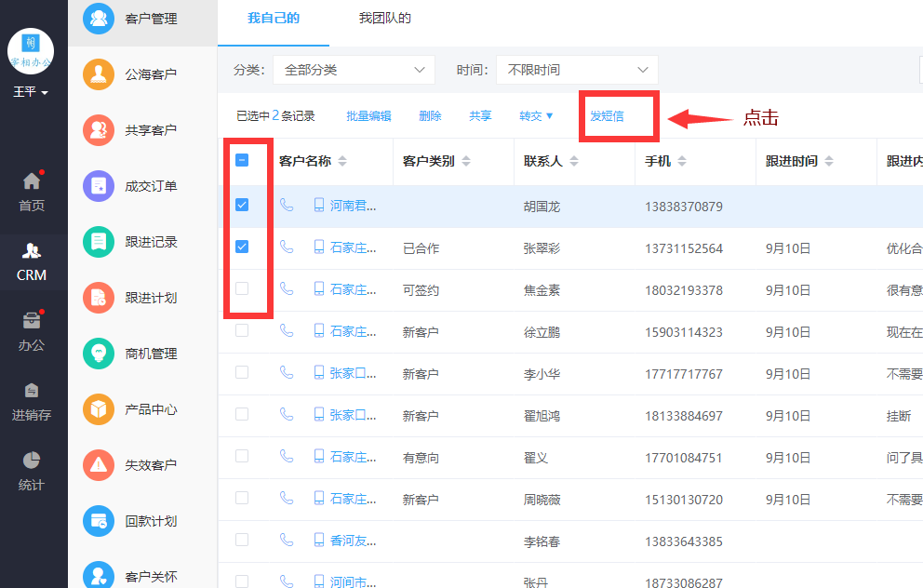This screenshot has width=923, height=588.
Task: Click the 成交订单 purple icon
Action: 99,186
